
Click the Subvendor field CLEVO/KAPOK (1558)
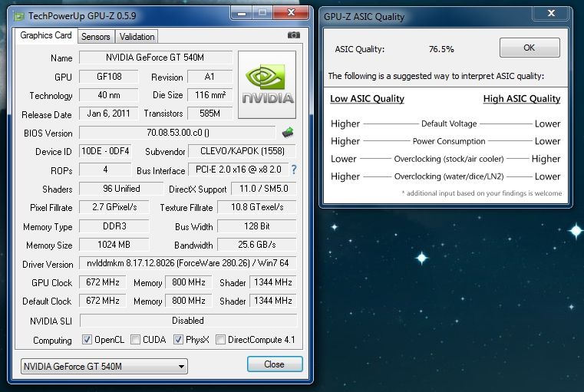pyautogui.click(x=242, y=151)
